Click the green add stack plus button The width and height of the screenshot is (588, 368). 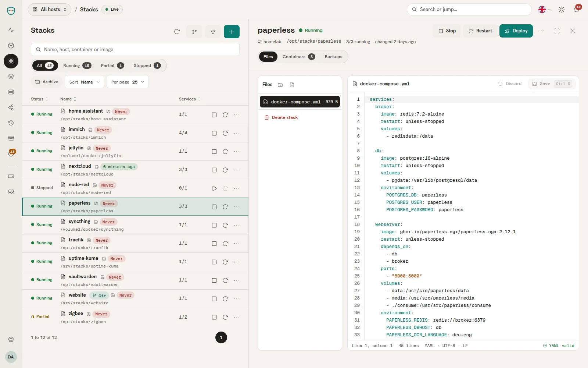(x=232, y=32)
